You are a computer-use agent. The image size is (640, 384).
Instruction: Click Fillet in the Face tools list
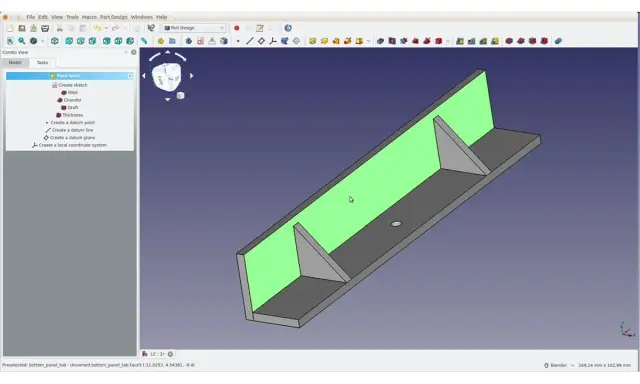click(69, 93)
